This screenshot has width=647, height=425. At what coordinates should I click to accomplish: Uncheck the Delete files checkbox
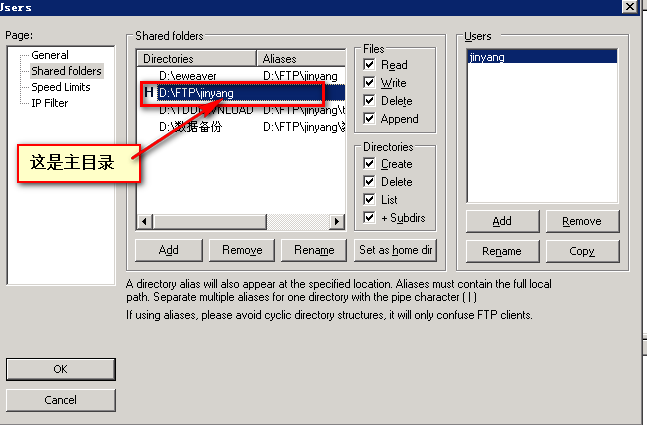[370, 101]
